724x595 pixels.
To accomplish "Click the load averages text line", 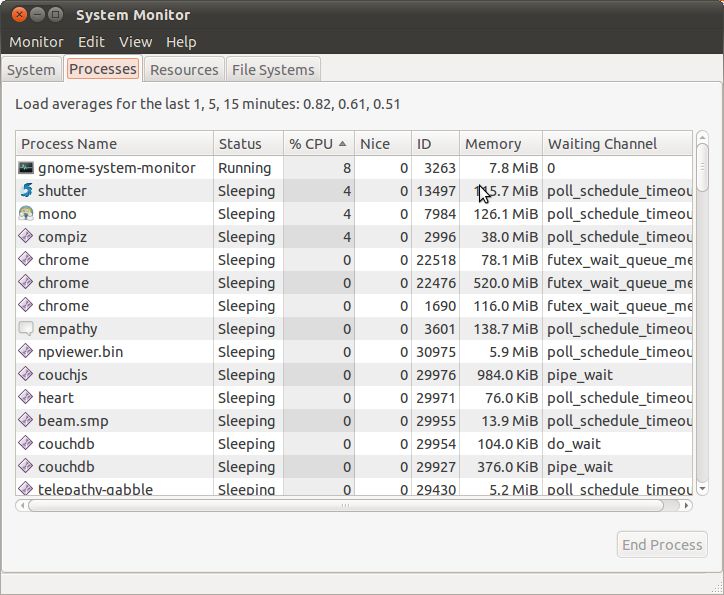I will click(208, 104).
